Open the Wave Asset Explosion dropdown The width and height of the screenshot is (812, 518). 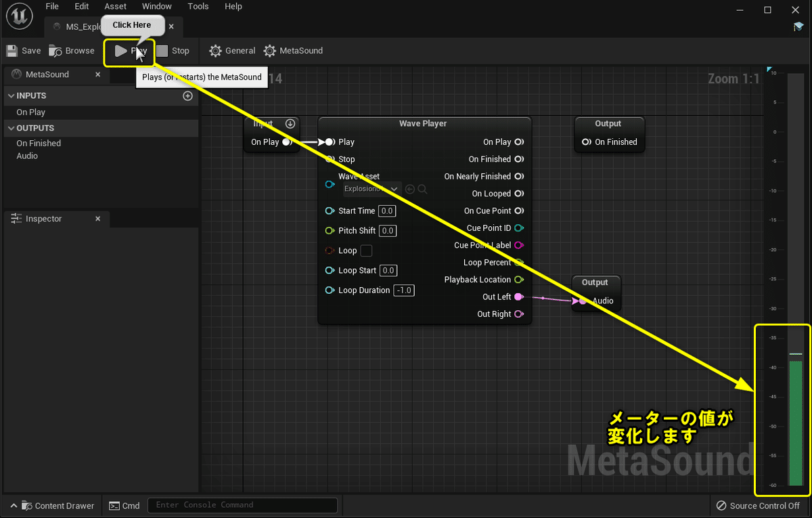[371, 189]
